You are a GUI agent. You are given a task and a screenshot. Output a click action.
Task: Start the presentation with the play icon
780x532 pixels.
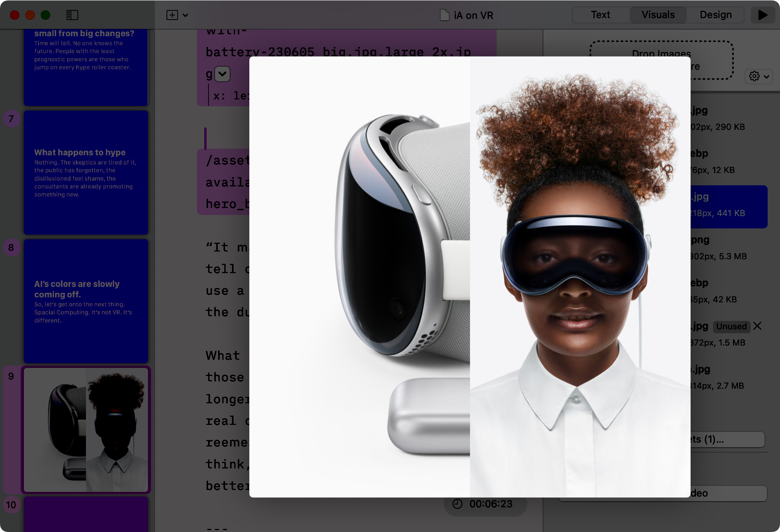click(762, 15)
